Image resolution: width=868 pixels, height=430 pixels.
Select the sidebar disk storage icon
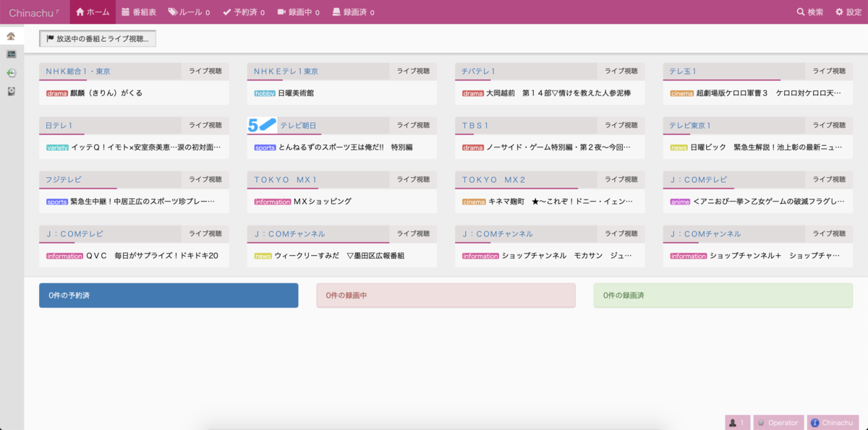pyautogui.click(x=12, y=92)
